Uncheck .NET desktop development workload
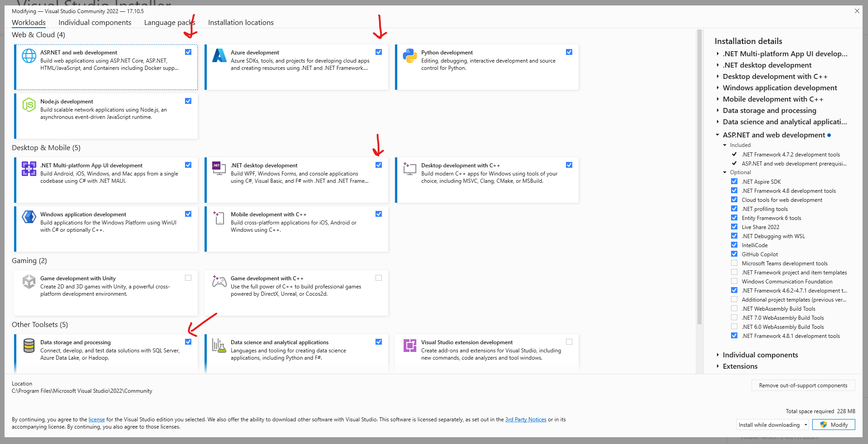868x444 pixels. pyautogui.click(x=379, y=165)
